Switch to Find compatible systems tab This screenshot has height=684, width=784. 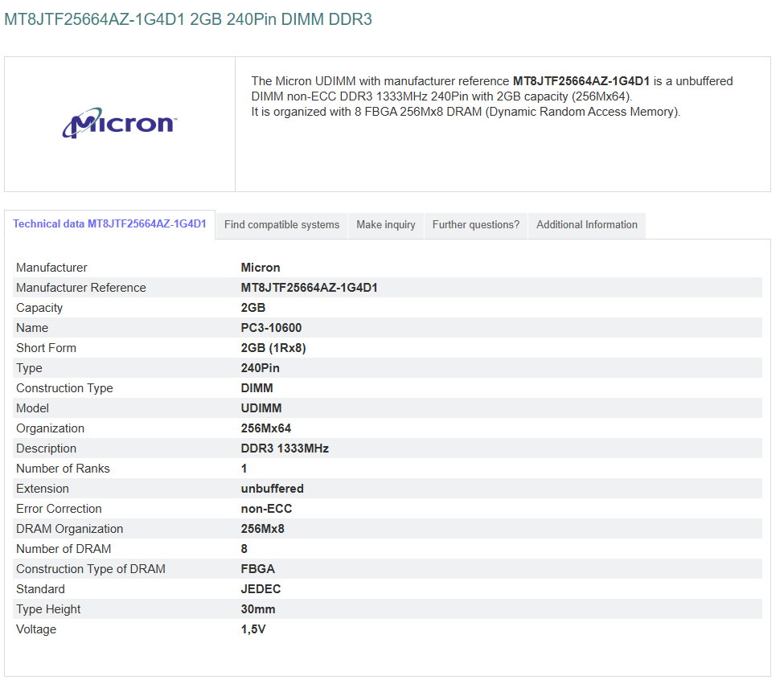pyautogui.click(x=281, y=225)
